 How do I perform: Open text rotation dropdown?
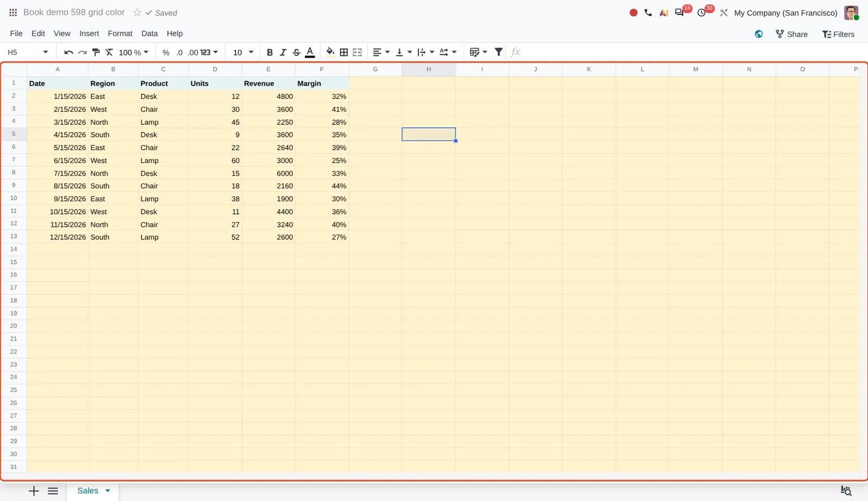pyautogui.click(x=448, y=52)
